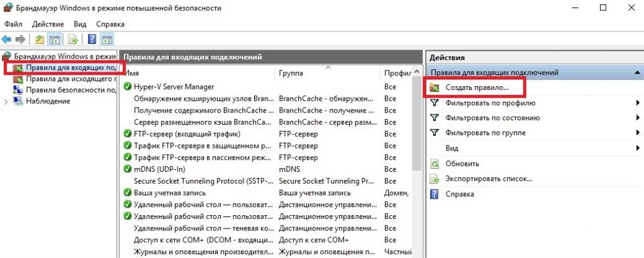Screen dimensions: 644x258
Task: Select Получение содержимого BranchCache rule
Action: click(204, 110)
